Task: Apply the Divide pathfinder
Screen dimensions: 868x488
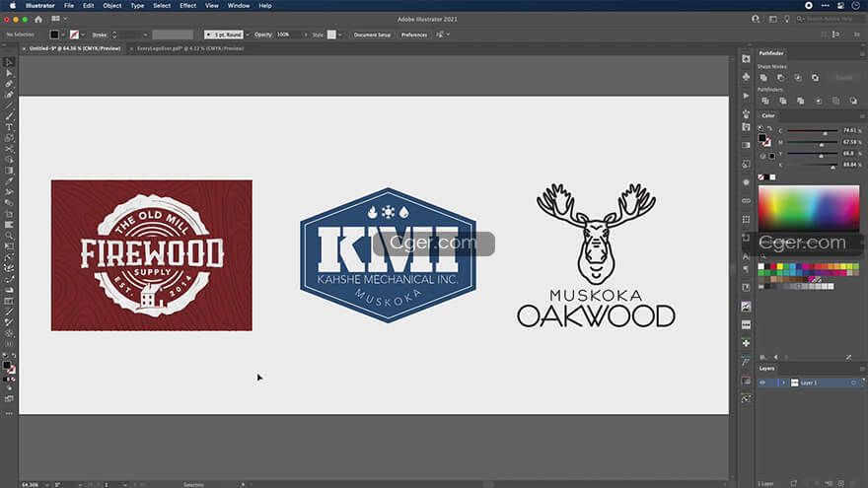Action: click(x=765, y=101)
